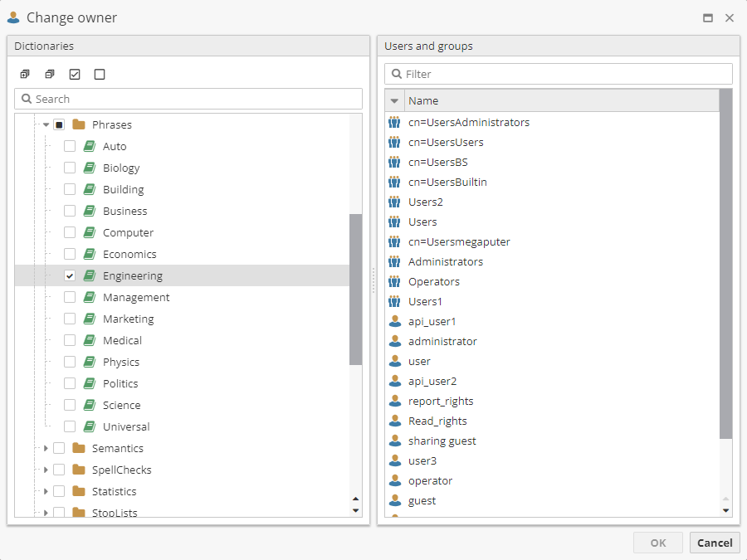Viewport: 747px width, 560px height.
Task: Open the Name column sort dropdown
Action: [x=394, y=101]
